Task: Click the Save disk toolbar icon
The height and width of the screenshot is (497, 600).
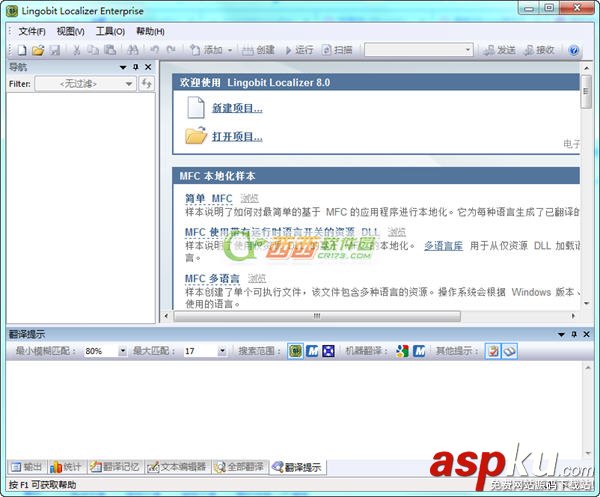Action: click(x=55, y=50)
